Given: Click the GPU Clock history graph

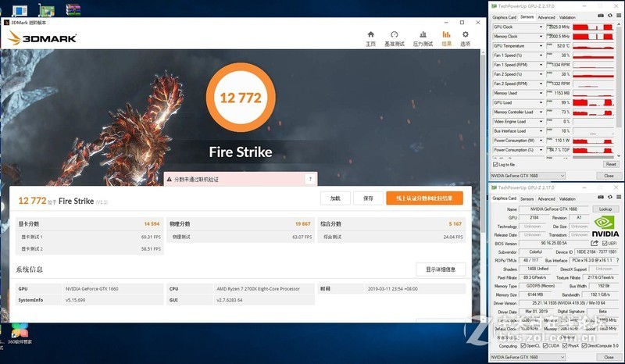Looking at the screenshot, I should click(593, 27).
